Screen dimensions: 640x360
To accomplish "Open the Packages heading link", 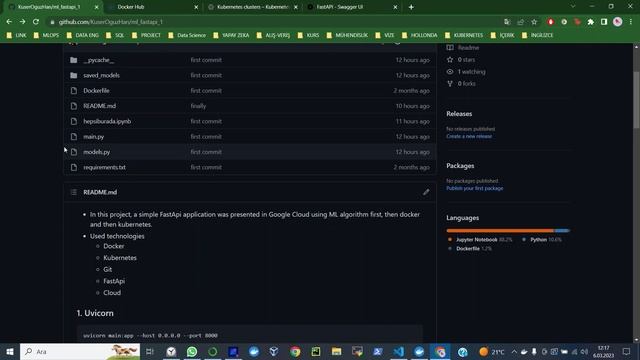I will pyautogui.click(x=460, y=166).
